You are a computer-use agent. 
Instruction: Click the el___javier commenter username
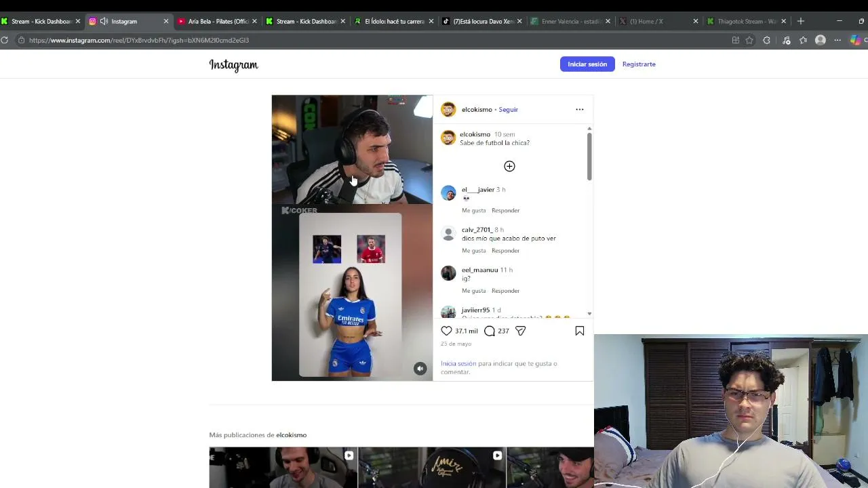pos(478,189)
